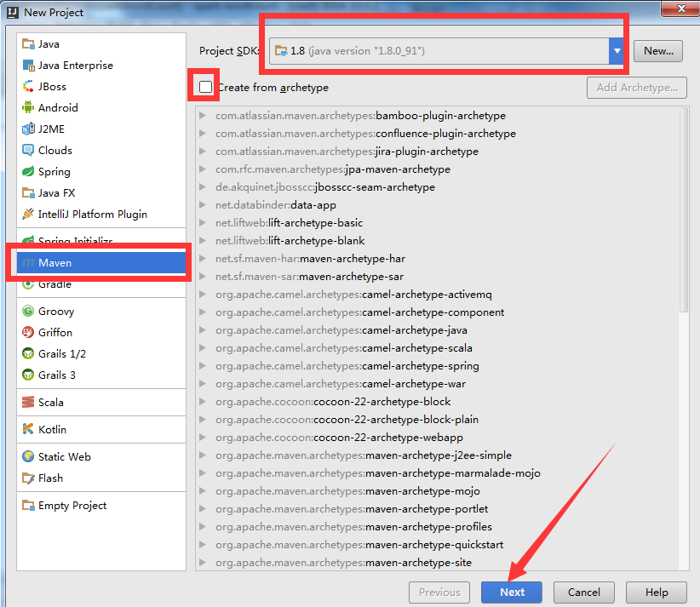
Task: Expand jpa-maven-archetype node
Action: (203, 169)
